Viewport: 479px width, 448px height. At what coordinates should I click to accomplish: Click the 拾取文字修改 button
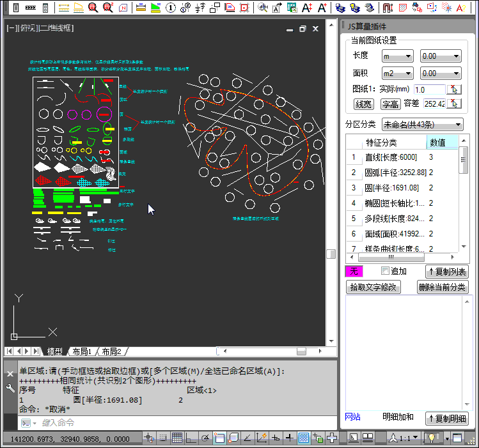coord(373,287)
